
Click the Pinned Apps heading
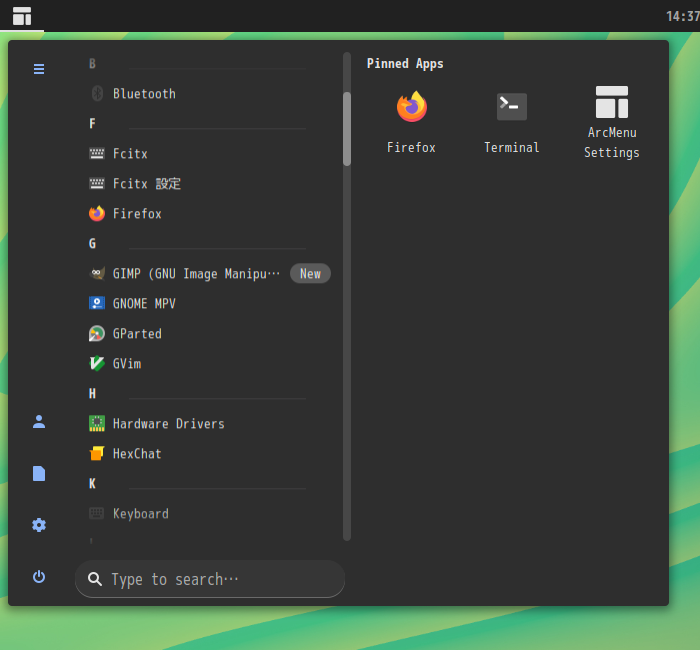[405, 64]
